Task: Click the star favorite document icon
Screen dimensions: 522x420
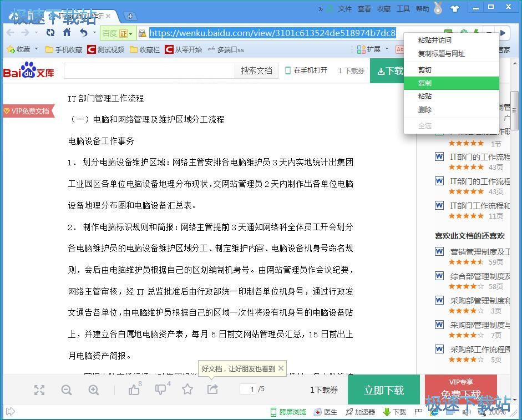Action: click(x=187, y=389)
